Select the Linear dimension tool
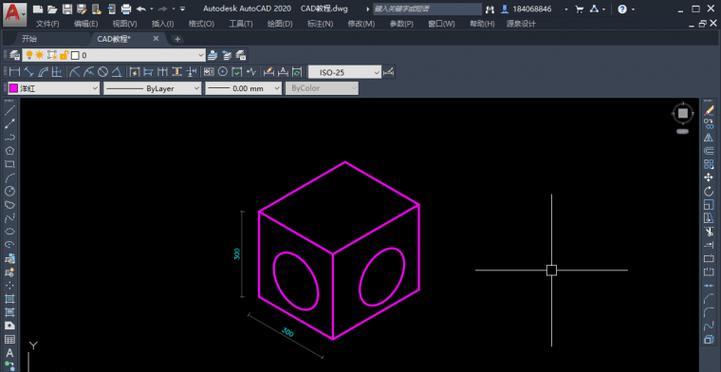721x372 pixels. point(15,72)
